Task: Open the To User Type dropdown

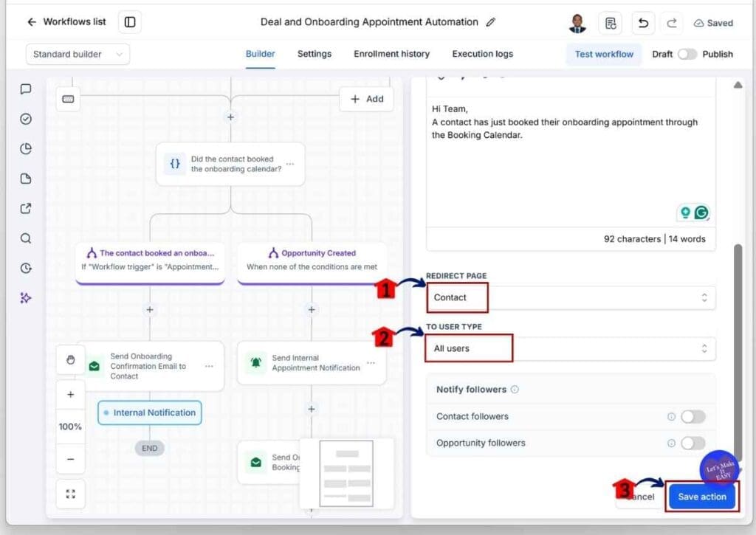Action: [x=571, y=348]
